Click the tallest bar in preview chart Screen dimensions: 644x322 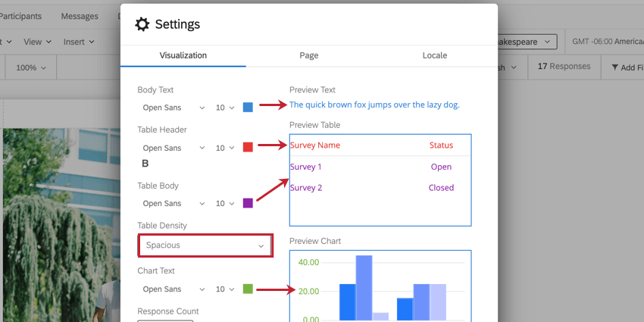click(364, 287)
